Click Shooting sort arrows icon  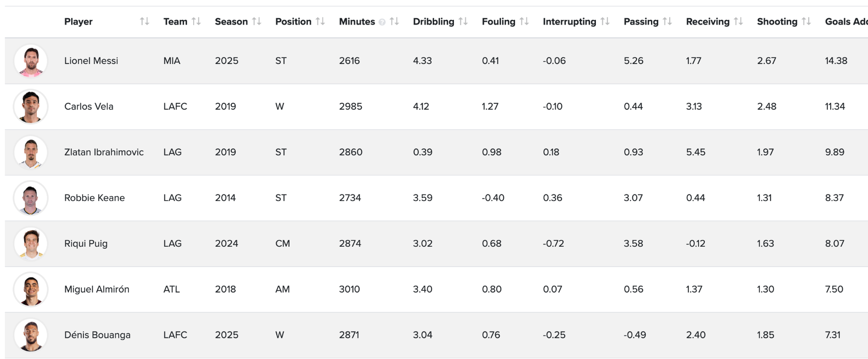point(806,21)
